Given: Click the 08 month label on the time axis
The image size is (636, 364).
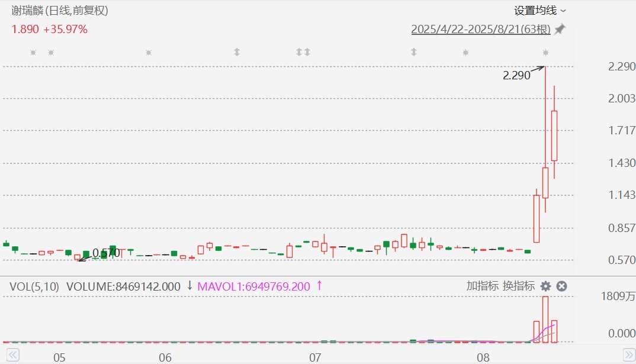Looking at the screenshot, I should 483,357.
